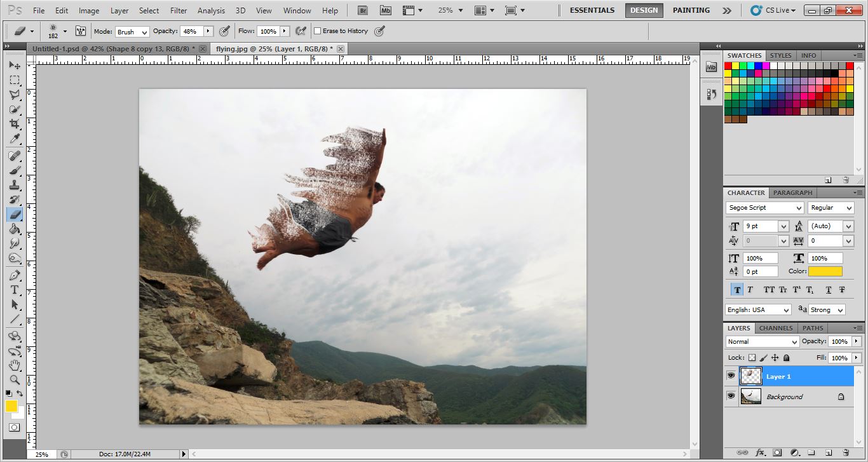Screen dimensions: 868x462
Task: Select the Eyedropper tool
Action: click(x=15, y=139)
